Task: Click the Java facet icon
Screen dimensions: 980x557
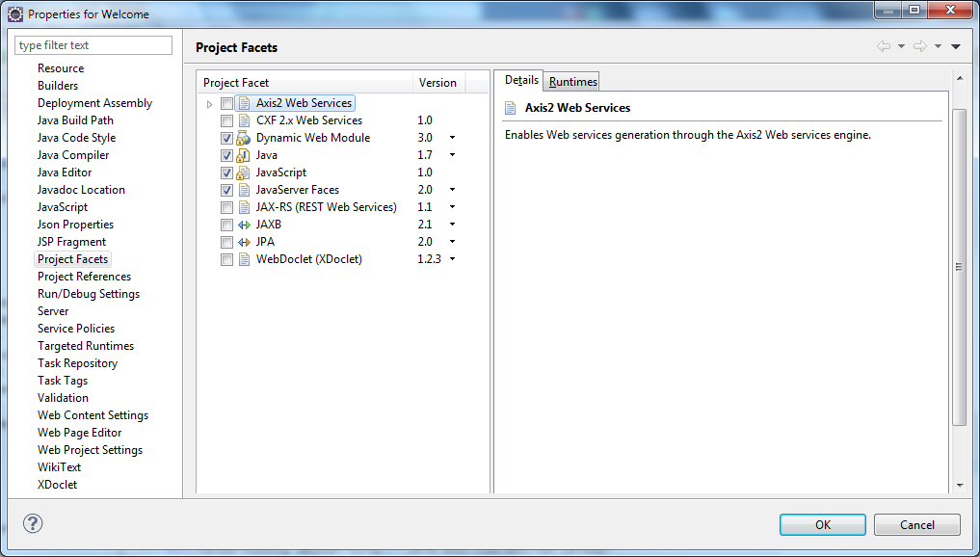Action: pos(243,156)
